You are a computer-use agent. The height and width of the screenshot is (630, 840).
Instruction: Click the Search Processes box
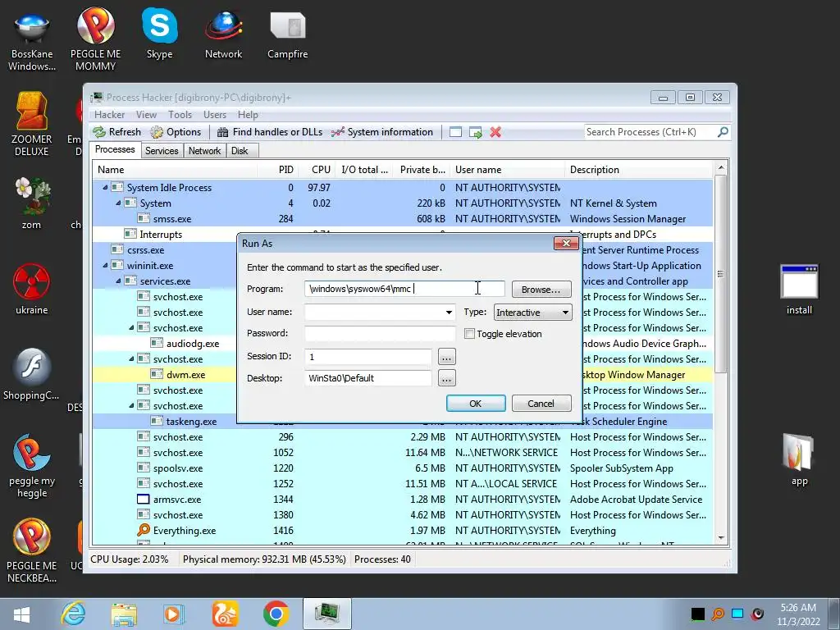650,132
